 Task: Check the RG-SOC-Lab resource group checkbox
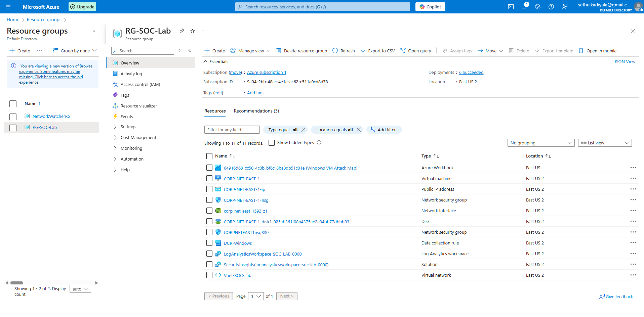point(13,128)
